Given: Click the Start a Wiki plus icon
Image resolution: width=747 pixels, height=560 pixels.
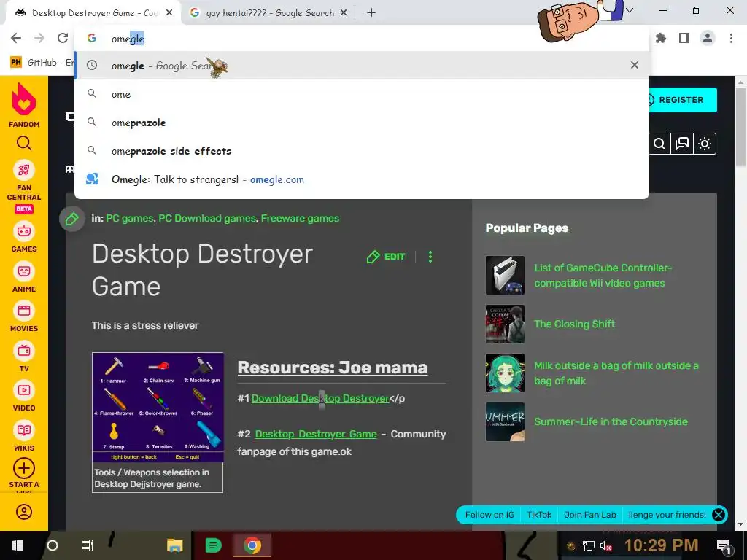Looking at the screenshot, I should [x=24, y=469].
